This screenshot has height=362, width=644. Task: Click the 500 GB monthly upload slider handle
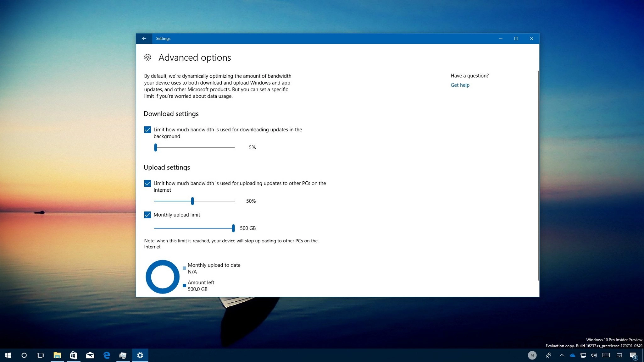click(x=233, y=228)
